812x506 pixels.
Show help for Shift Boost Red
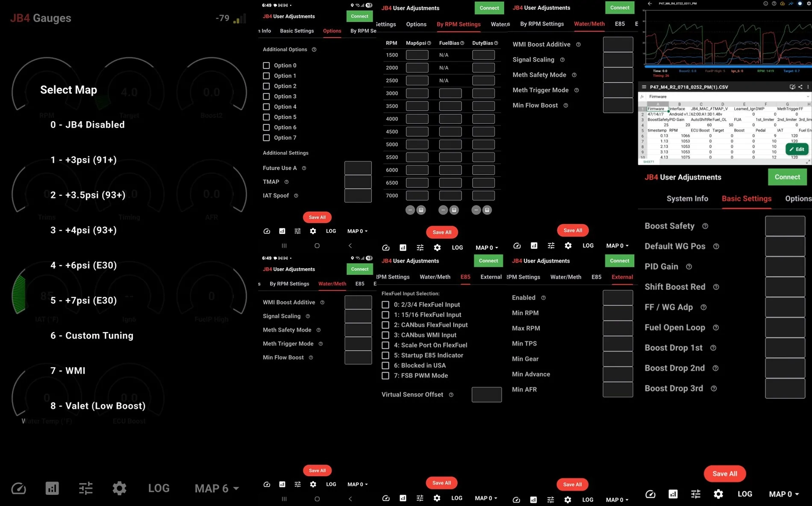click(716, 287)
